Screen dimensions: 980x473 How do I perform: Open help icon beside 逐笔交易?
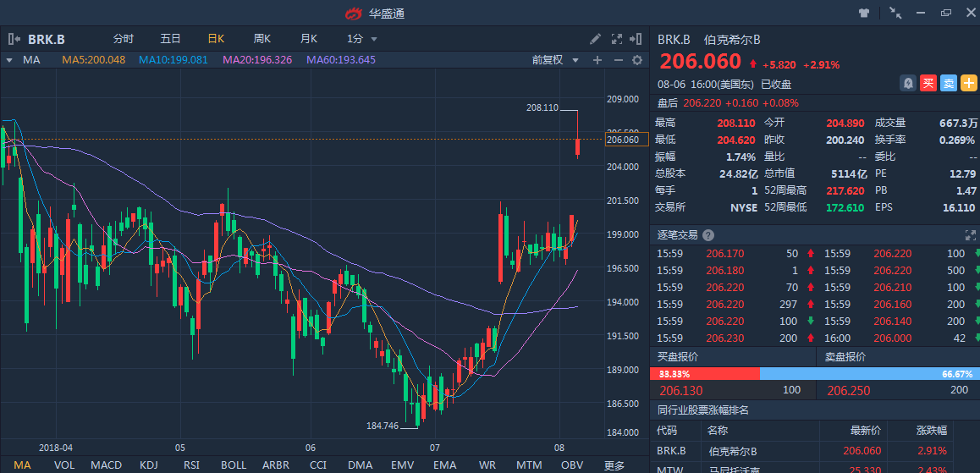click(x=707, y=235)
